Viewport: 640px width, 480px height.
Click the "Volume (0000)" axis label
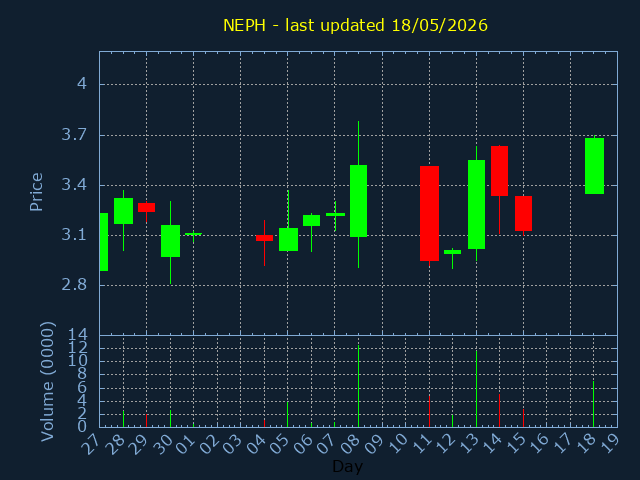[x=47, y=382]
